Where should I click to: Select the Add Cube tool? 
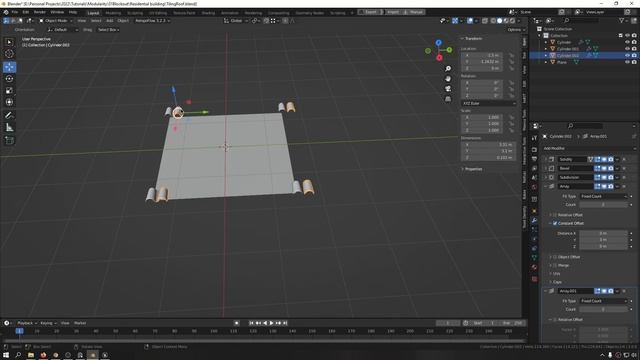point(9,140)
